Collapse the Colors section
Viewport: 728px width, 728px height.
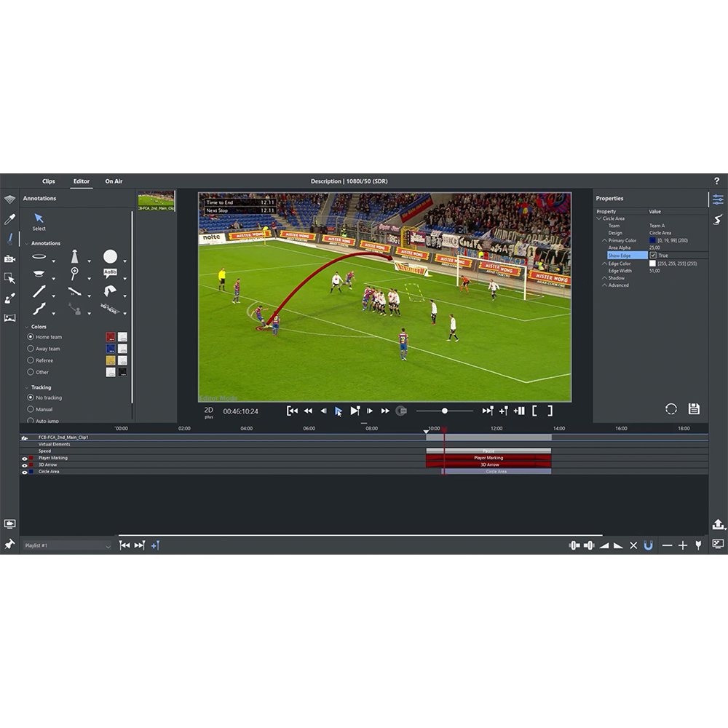tap(26, 326)
